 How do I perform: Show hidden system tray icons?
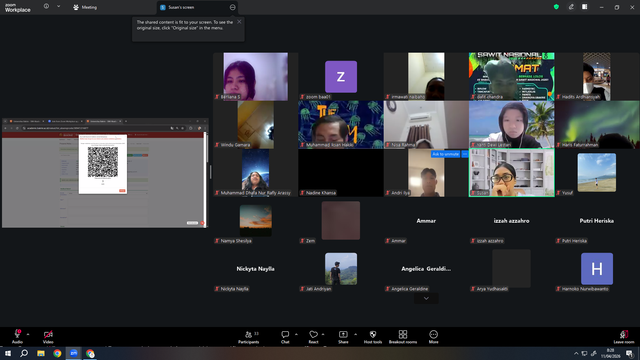coord(576,353)
